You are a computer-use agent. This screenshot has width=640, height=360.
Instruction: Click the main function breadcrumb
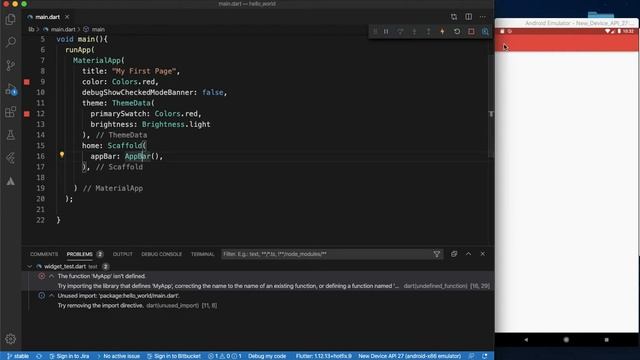pos(98,29)
